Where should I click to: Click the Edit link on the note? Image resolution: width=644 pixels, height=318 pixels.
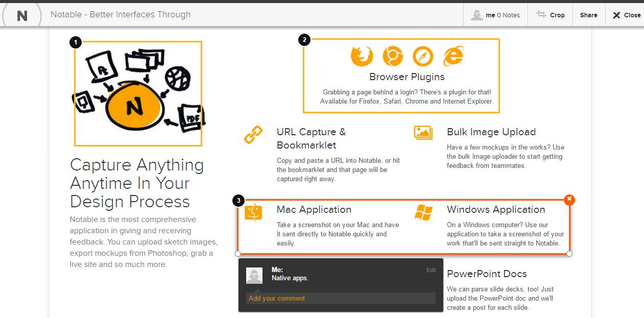coord(431,270)
